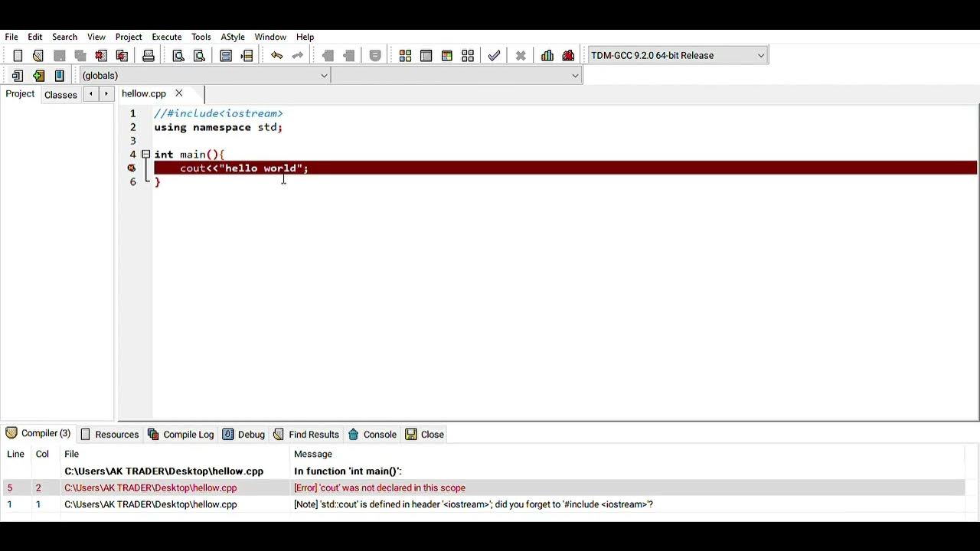The width and height of the screenshot is (980, 551).
Task: Click code line 'using namespace std;'
Action: 218,127
